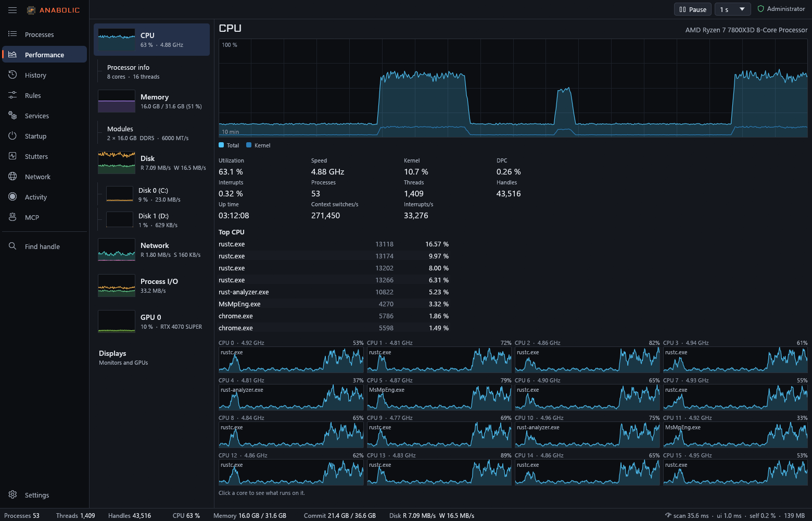Select the Memory panel card
The height and width of the screenshot is (521, 812).
151,101
